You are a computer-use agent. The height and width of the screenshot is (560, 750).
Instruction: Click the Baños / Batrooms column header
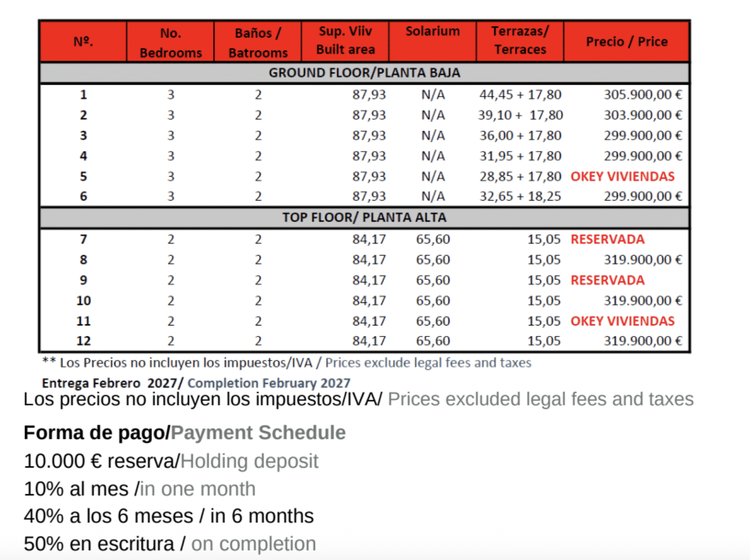[x=258, y=43]
